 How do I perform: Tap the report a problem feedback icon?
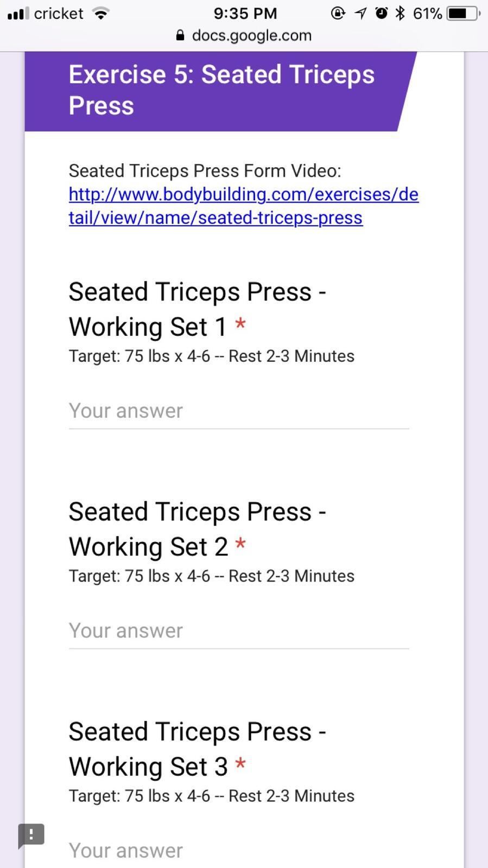(31, 835)
